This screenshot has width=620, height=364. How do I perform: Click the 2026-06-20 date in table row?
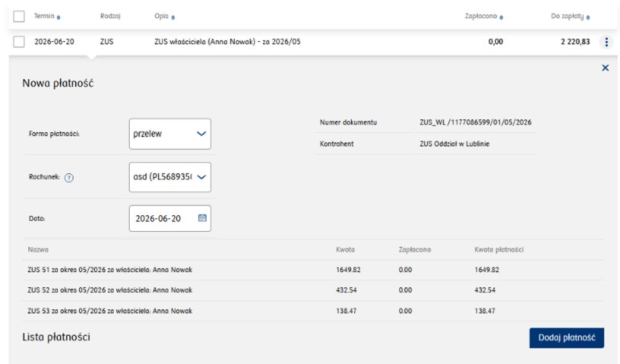pyautogui.click(x=54, y=41)
